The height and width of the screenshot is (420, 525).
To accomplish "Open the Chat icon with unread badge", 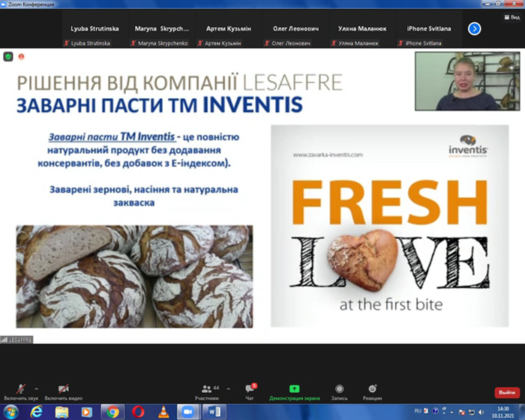I will pyautogui.click(x=250, y=388).
